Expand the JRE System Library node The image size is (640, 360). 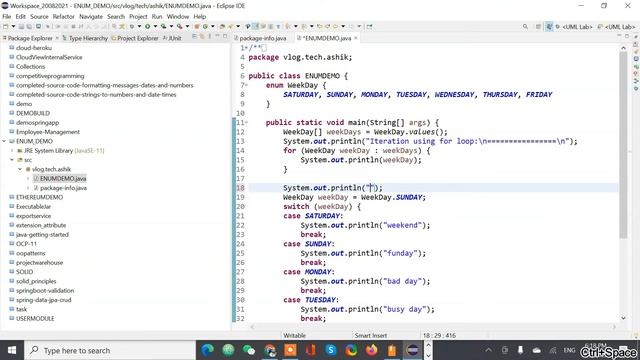(12, 151)
